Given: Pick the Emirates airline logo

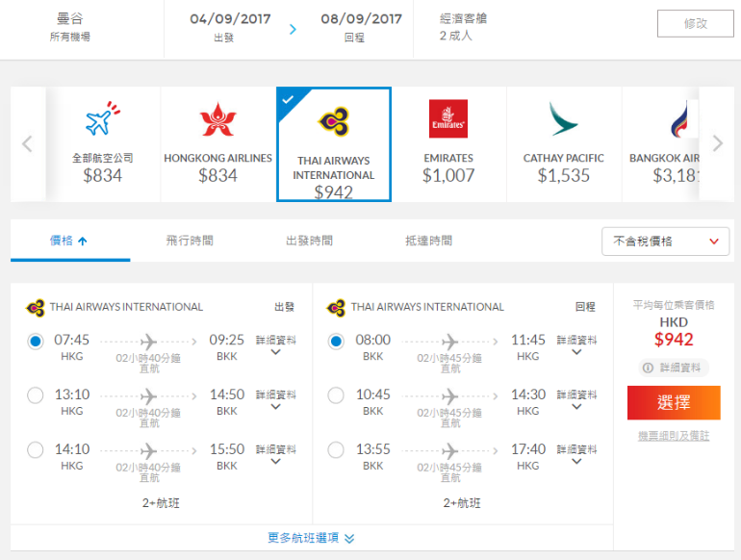Looking at the screenshot, I should click(x=448, y=118).
